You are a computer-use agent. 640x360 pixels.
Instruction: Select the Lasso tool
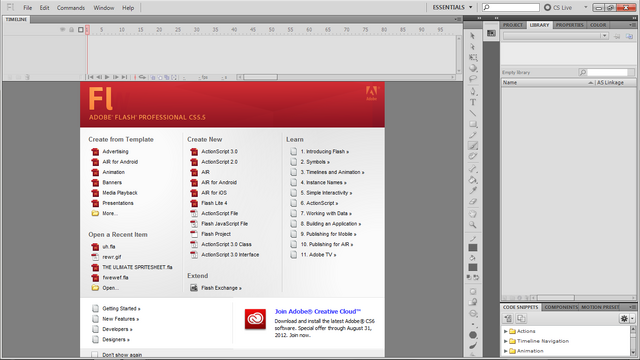click(473, 79)
